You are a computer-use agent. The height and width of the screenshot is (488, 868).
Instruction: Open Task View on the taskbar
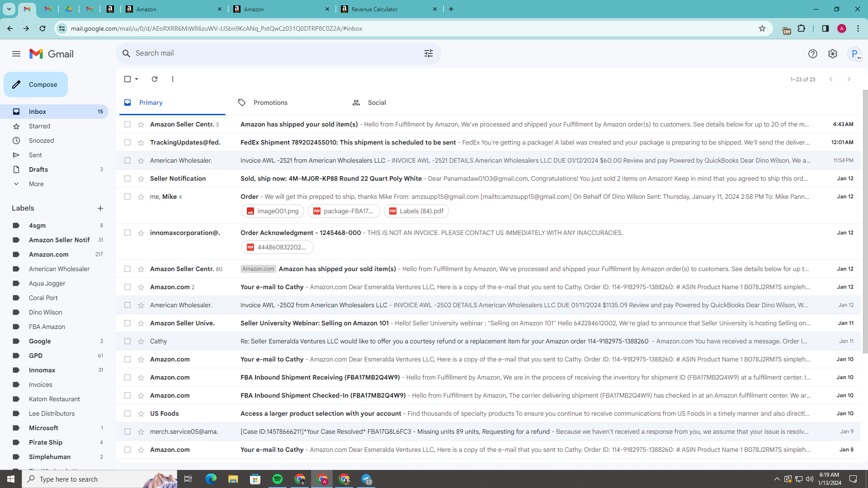tap(188, 479)
